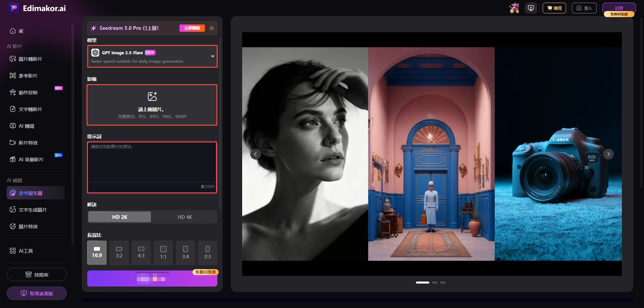
Task: Click 購買 purchase button
Action: tap(554, 8)
